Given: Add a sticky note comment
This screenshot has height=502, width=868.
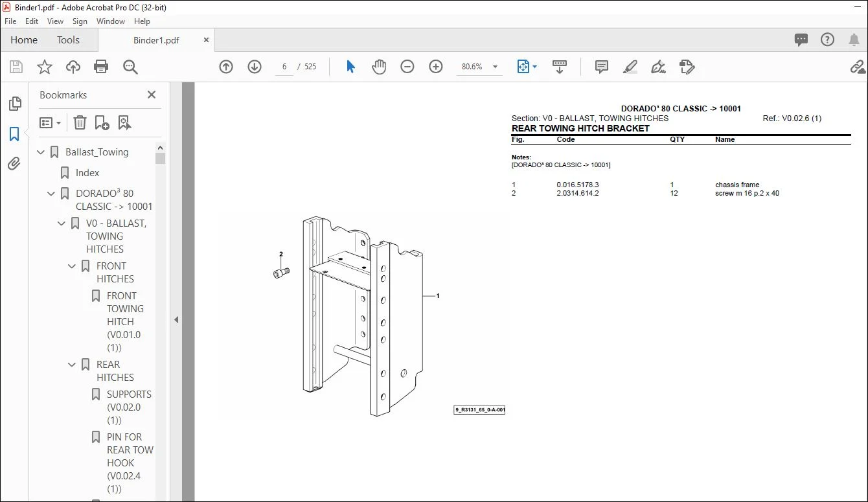Looking at the screenshot, I should [602, 67].
